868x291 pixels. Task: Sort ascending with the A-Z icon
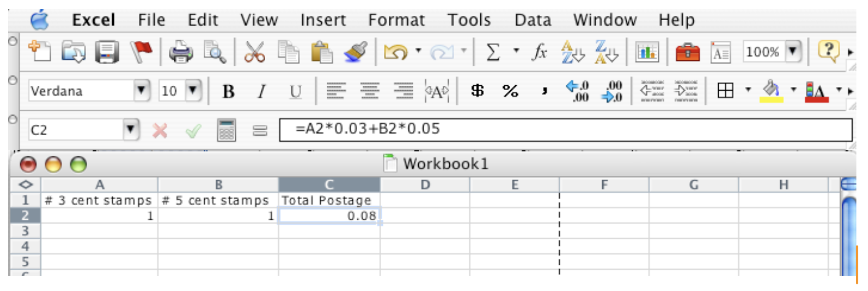pos(572,53)
